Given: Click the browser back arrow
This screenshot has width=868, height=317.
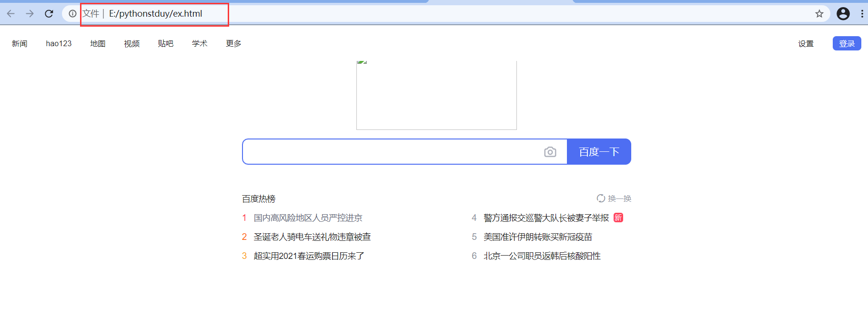Looking at the screenshot, I should [10, 14].
